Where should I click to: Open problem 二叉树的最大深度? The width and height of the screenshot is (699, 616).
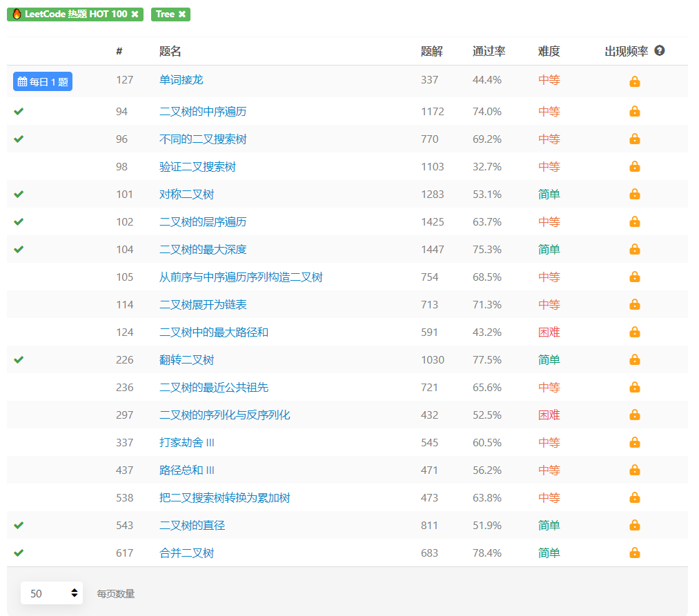(x=203, y=250)
